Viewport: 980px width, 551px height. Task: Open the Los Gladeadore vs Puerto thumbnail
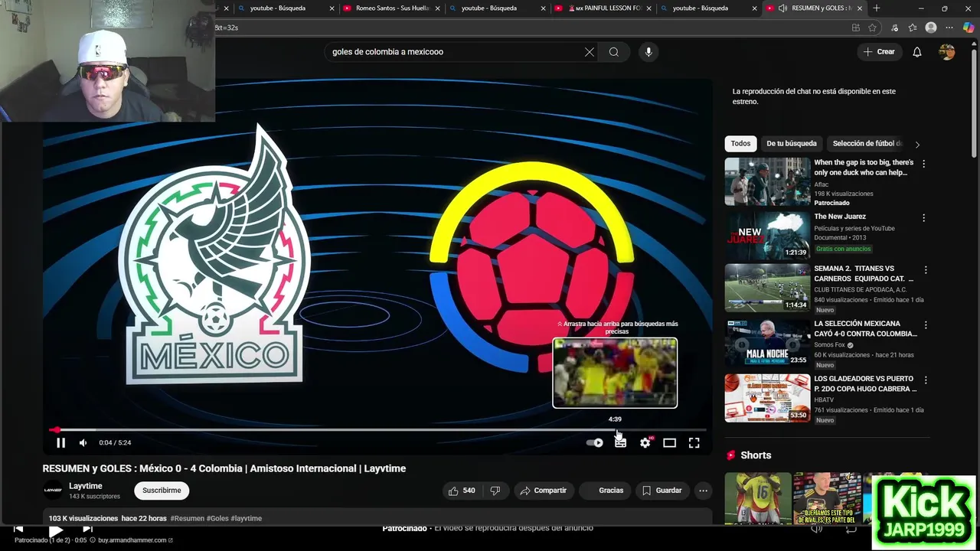767,398
